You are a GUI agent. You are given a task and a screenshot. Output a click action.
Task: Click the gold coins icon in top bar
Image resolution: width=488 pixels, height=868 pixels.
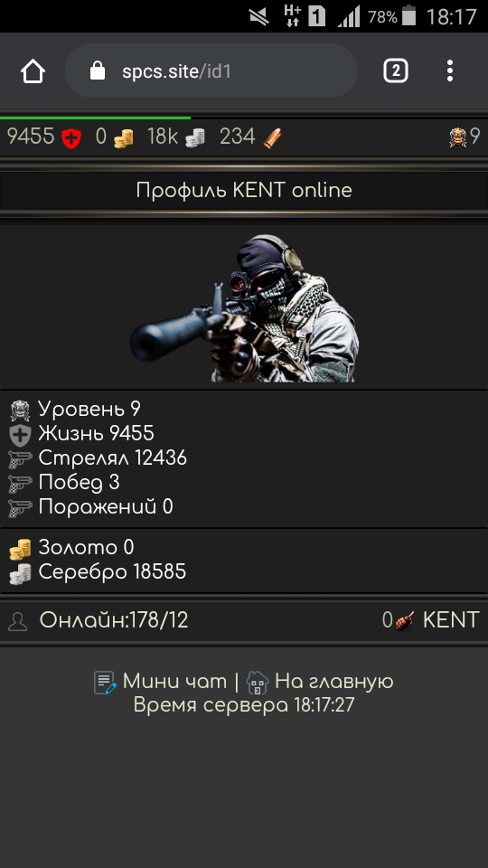coord(123,137)
